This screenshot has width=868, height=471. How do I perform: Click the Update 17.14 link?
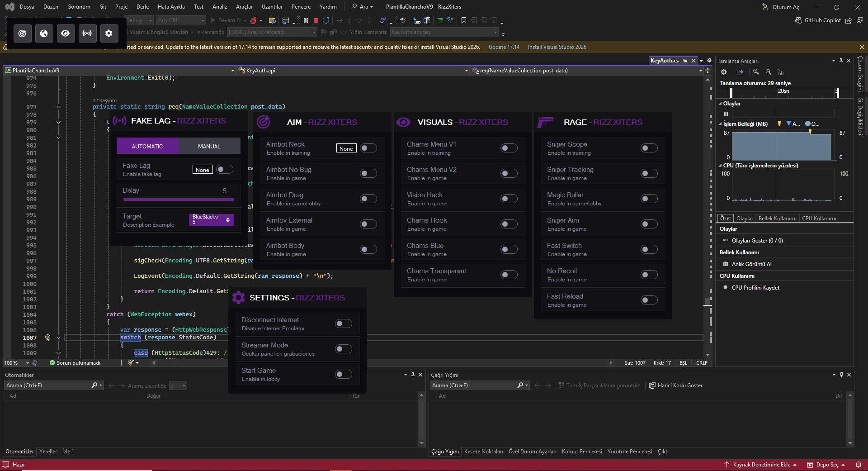(504, 47)
